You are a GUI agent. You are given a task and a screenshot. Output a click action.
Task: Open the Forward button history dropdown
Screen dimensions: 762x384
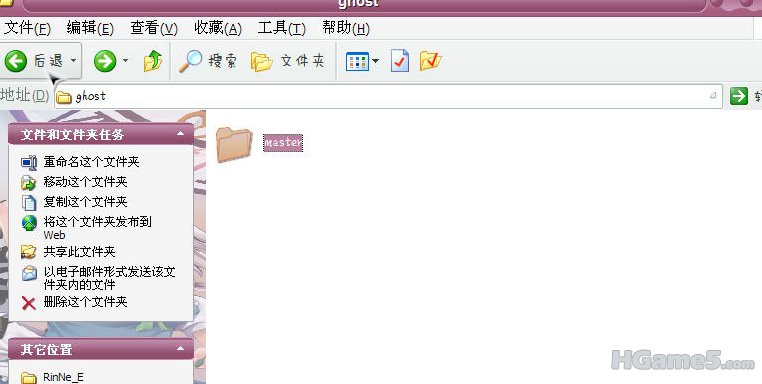(x=125, y=61)
